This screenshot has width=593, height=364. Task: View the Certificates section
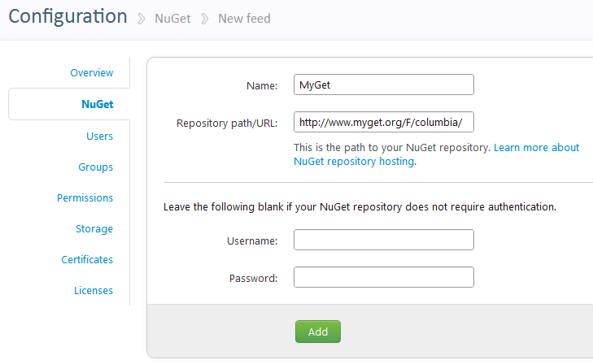click(x=87, y=260)
